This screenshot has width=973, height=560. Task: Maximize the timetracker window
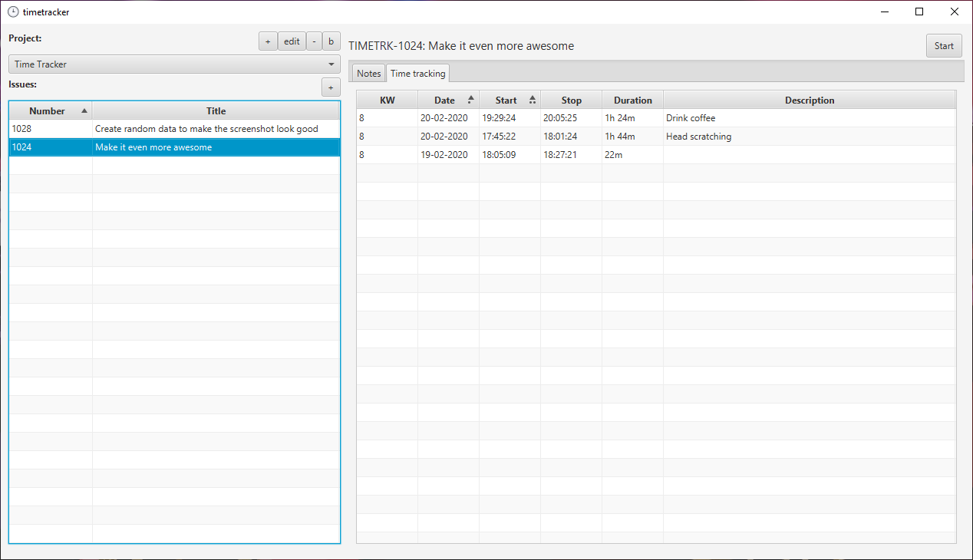click(x=919, y=12)
